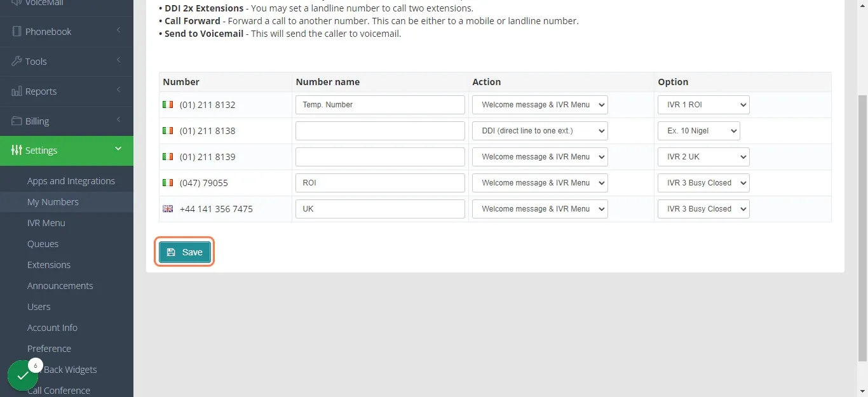Click empty name field for (01) 211 8138
868x397 pixels.
tap(380, 131)
